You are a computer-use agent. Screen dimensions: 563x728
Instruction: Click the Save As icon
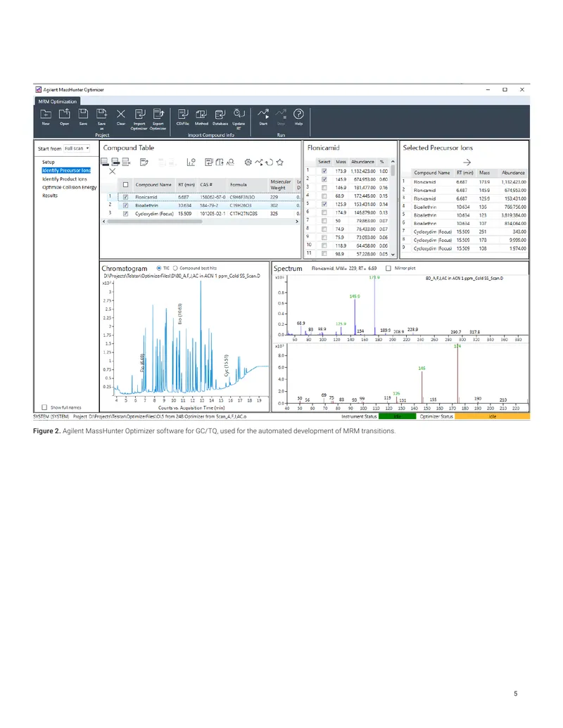[102, 114]
